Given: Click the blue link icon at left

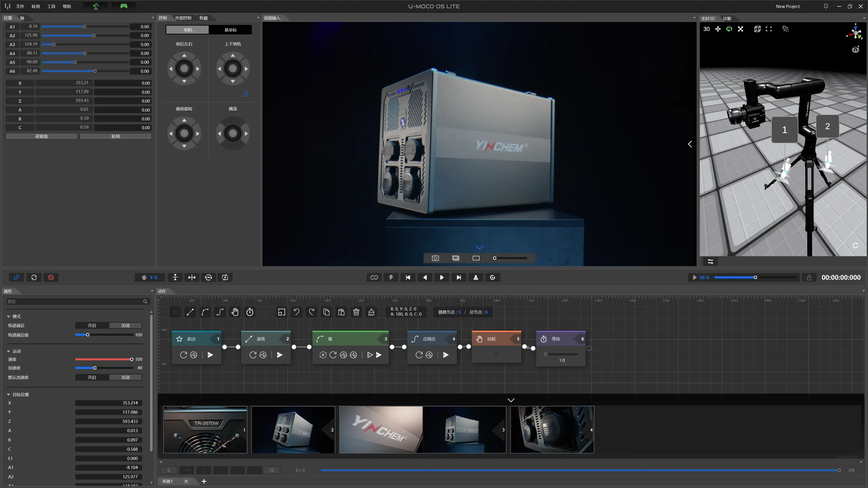Looking at the screenshot, I should pyautogui.click(x=16, y=277).
